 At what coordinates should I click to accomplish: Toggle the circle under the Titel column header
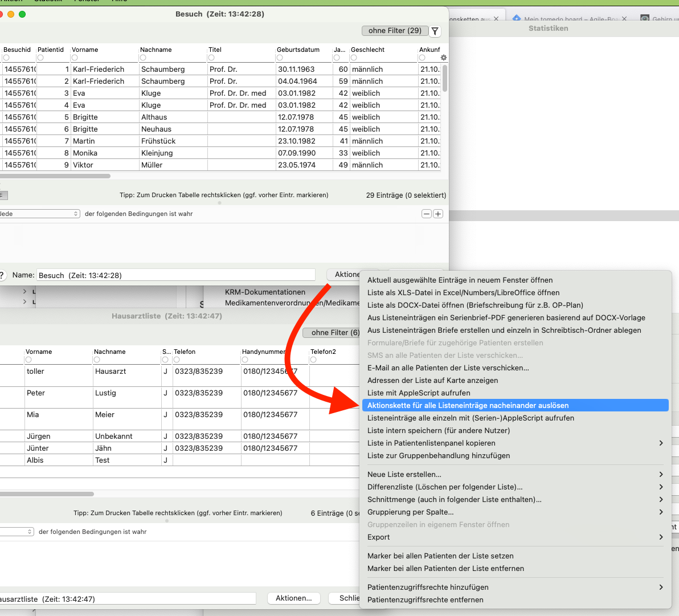(x=211, y=58)
